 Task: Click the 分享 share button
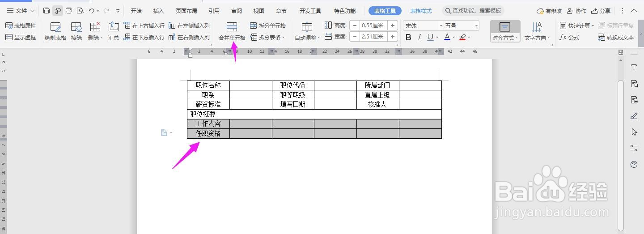pyautogui.click(x=601, y=11)
